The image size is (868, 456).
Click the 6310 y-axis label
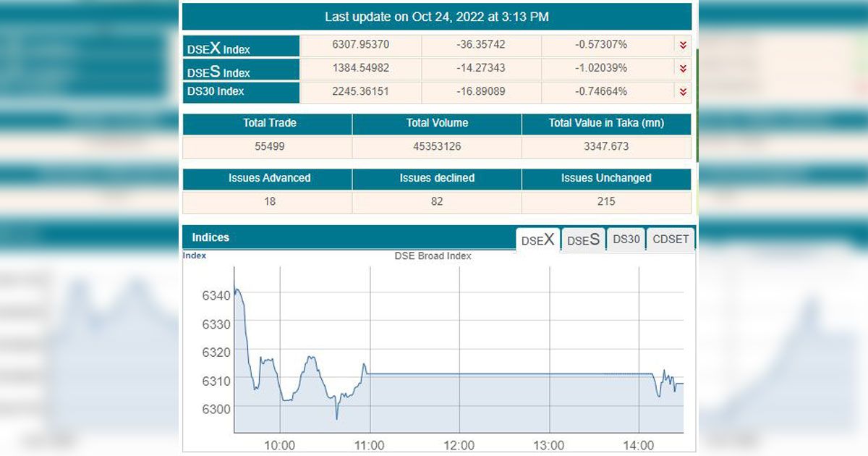216,381
